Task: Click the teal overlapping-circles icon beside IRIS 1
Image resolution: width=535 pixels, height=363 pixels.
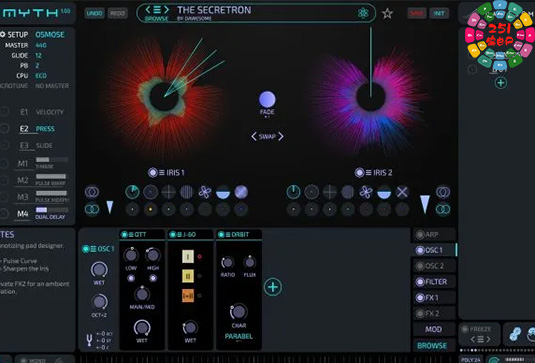Action: click(x=92, y=209)
